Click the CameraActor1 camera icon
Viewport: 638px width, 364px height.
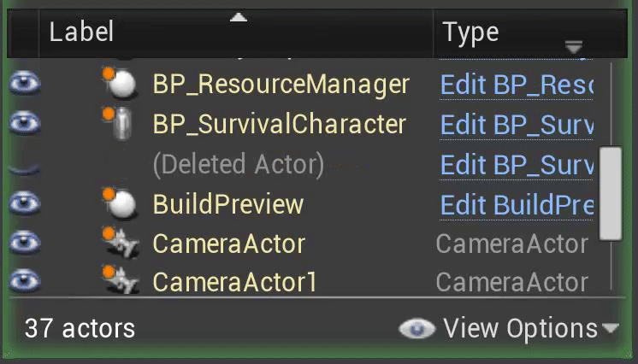coord(125,282)
